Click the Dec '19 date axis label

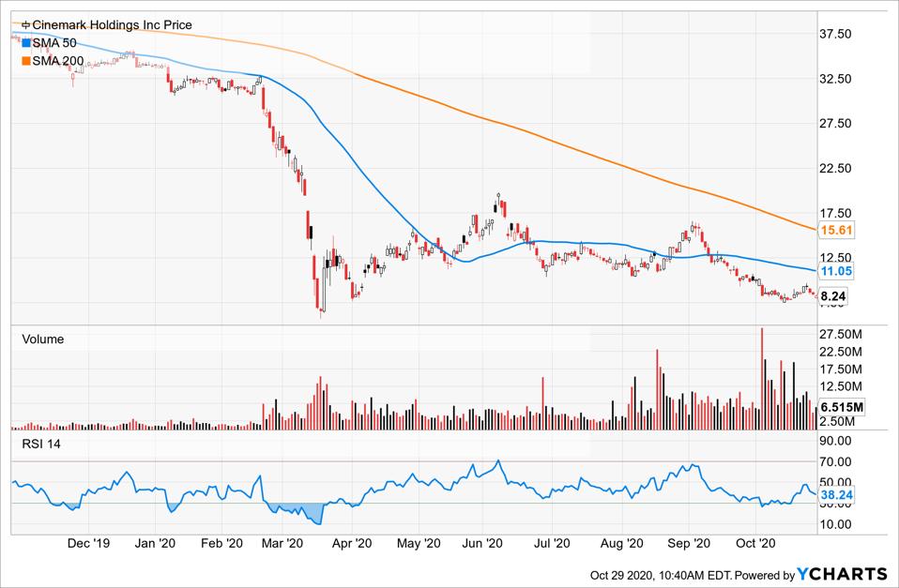point(88,543)
